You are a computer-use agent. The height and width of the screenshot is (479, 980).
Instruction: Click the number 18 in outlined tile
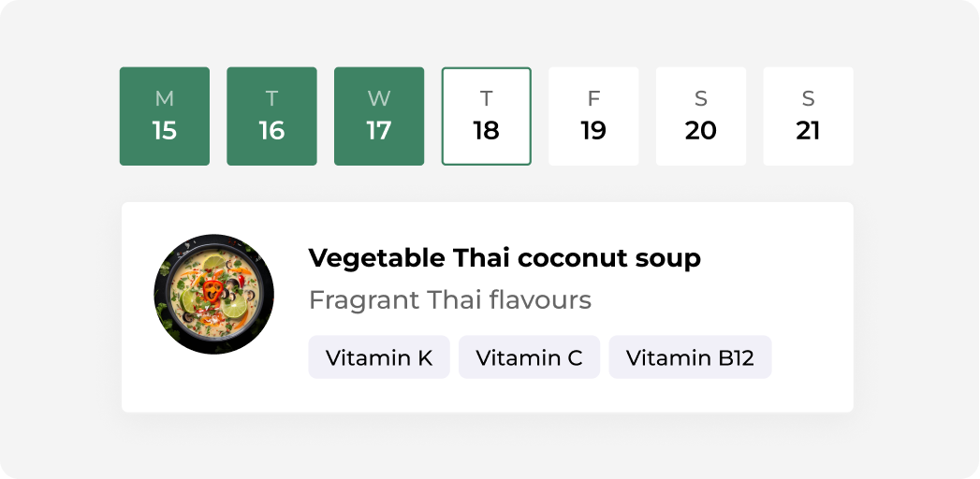tap(486, 131)
